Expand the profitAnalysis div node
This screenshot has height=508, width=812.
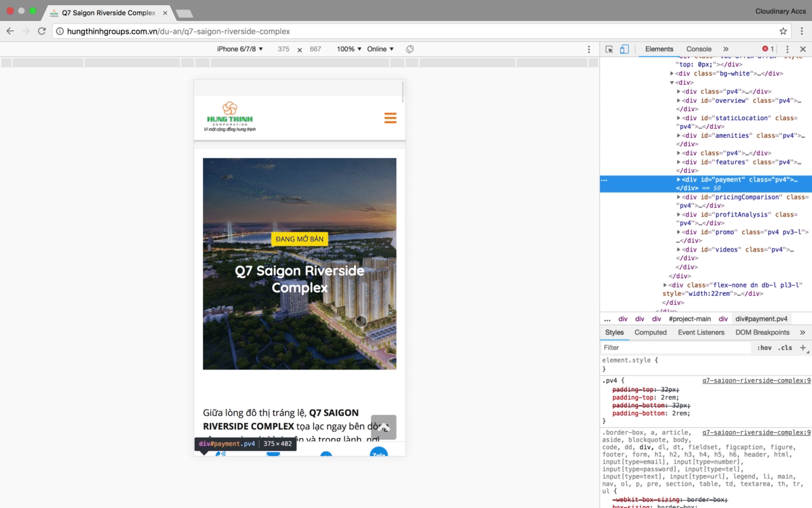click(x=679, y=215)
